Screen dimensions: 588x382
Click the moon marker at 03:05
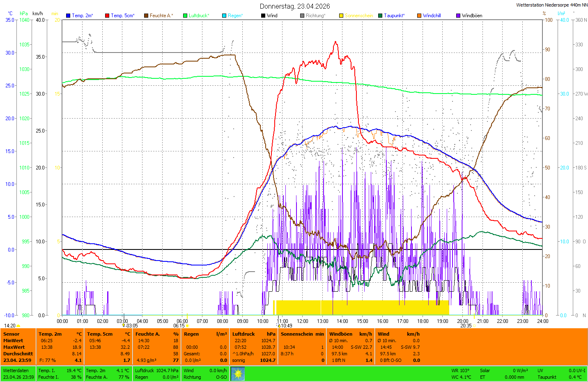123,325
